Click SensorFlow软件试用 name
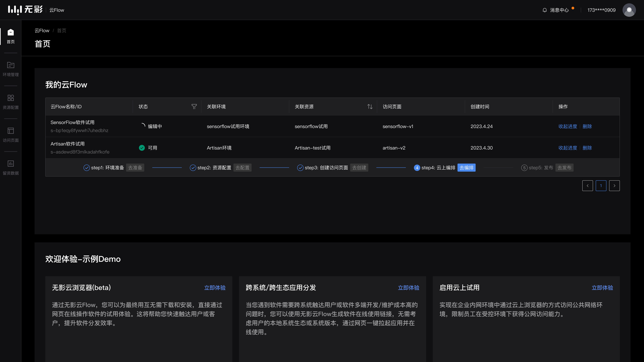The image size is (644, 362). click(x=72, y=122)
